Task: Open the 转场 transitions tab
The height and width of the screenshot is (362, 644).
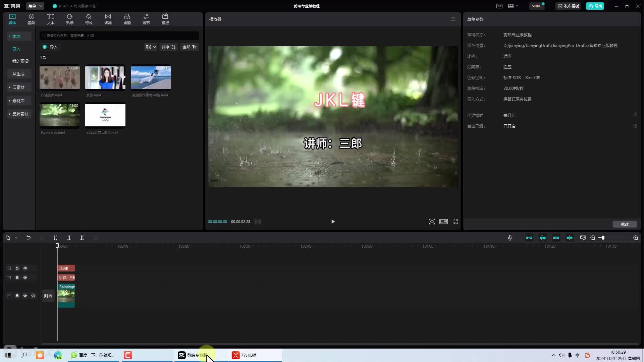Action: pos(108,19)
